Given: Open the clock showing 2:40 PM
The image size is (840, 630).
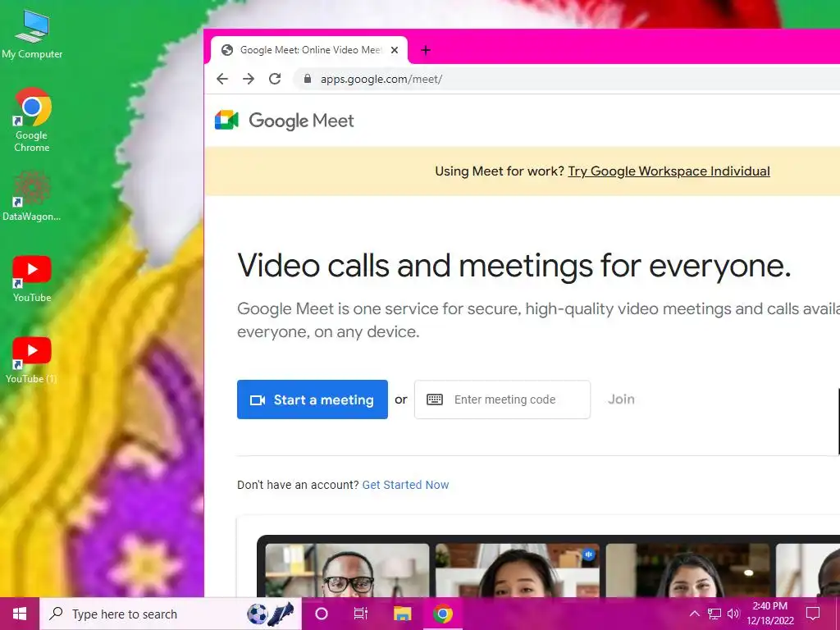Looking at the screenshot, I should (770, 614).
